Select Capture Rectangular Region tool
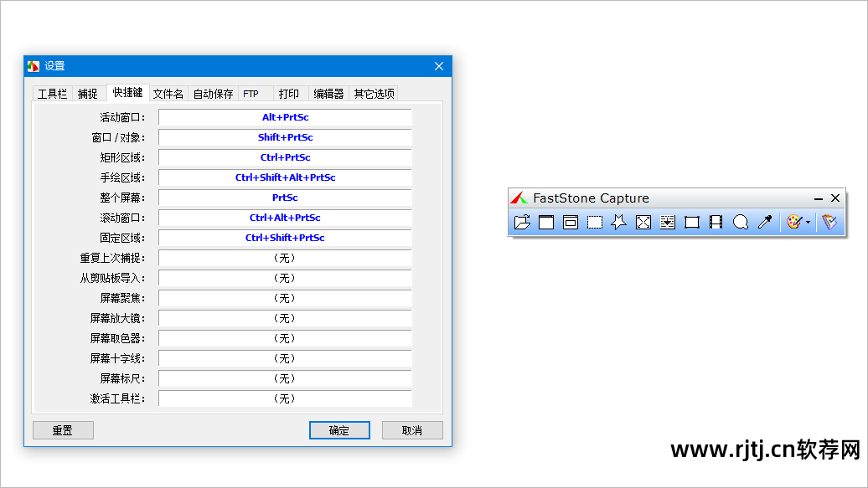868x488 pixels. click(595, 222)
